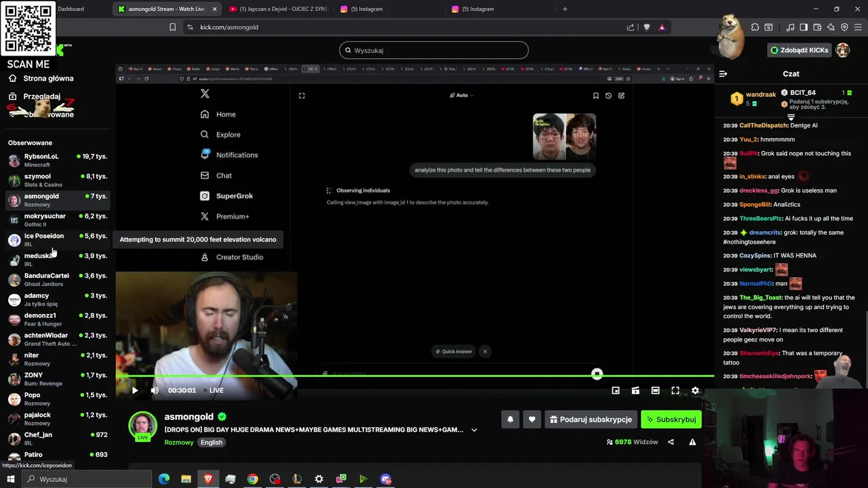The width and height of the screenshot is (868, 488).
Task: Open a new browser tab
Action: point(565,9)
